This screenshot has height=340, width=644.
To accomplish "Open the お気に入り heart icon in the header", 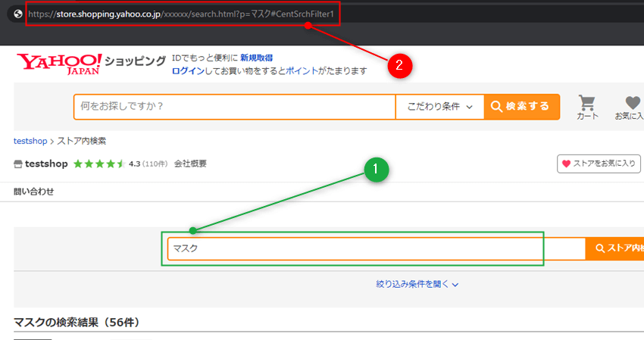I will (631, 107).
